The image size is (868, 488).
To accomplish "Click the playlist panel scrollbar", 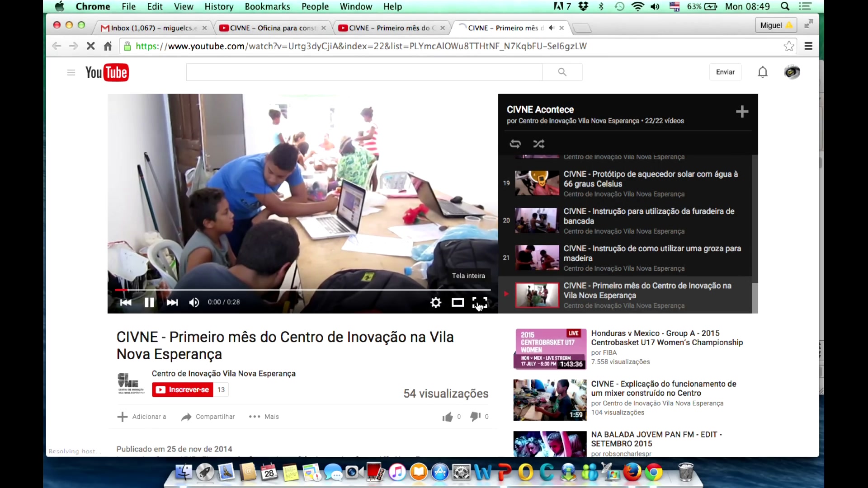I will 755,297.
